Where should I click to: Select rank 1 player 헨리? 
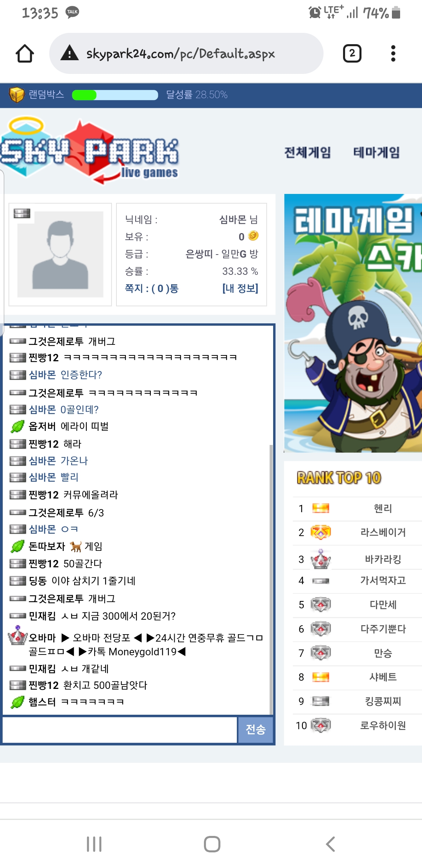pyautogui.click(x=383, y=508)
